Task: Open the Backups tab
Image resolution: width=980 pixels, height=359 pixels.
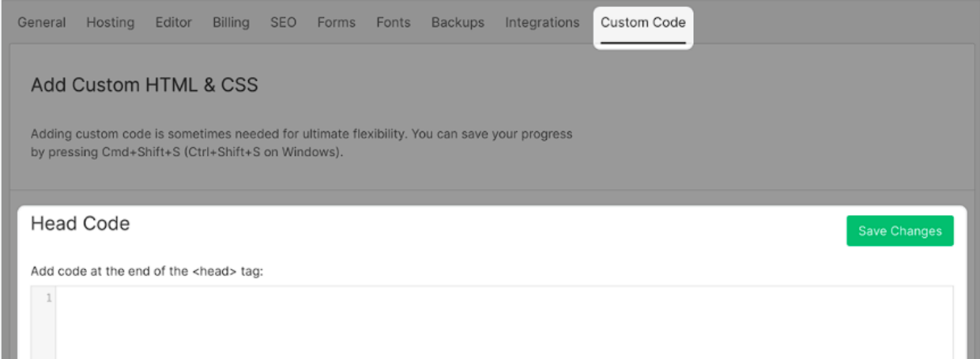Action: 458,22
